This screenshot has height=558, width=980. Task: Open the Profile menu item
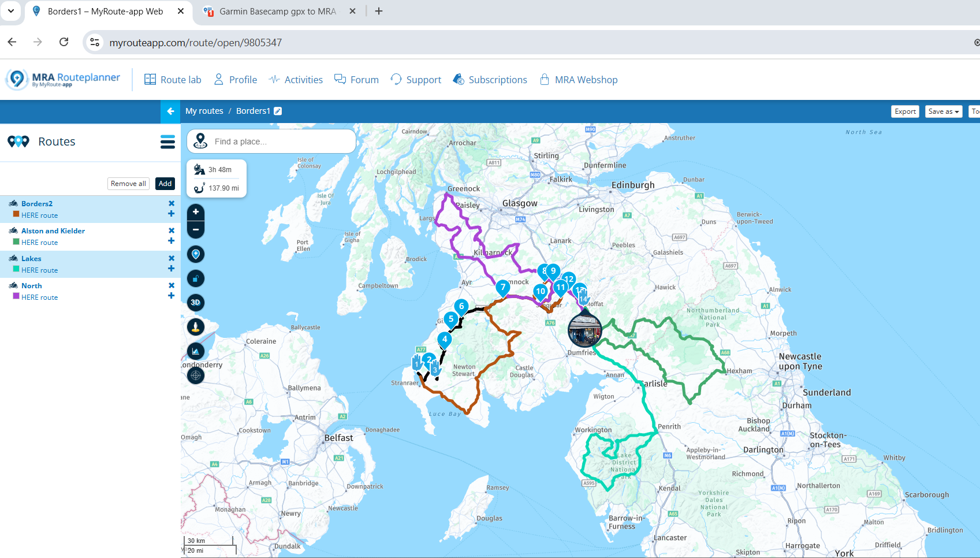coord(235,80)
